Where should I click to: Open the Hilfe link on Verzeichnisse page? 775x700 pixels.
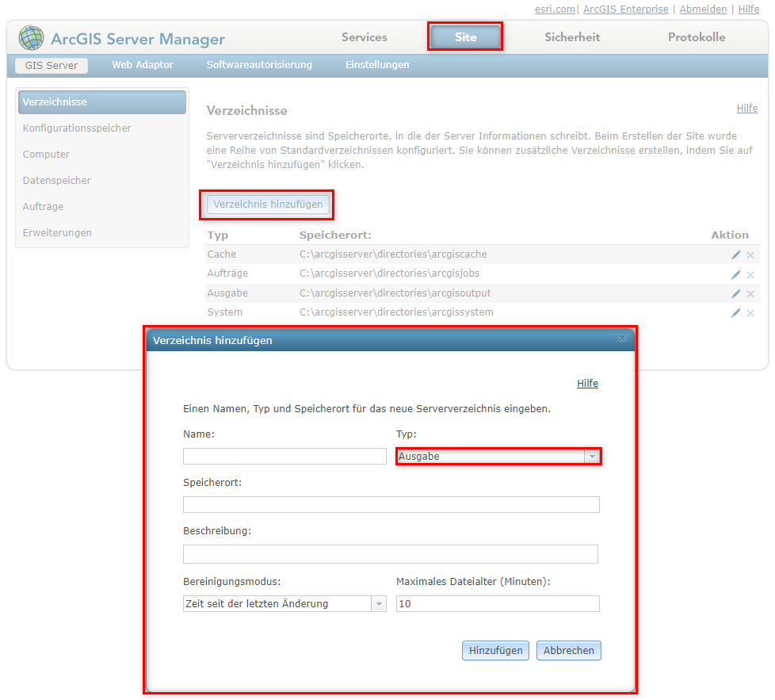pos(746,109)
